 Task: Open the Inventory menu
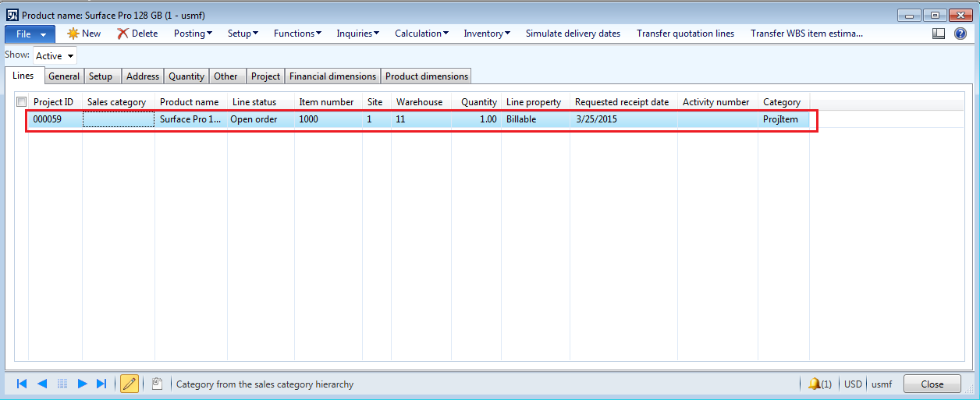487,34
